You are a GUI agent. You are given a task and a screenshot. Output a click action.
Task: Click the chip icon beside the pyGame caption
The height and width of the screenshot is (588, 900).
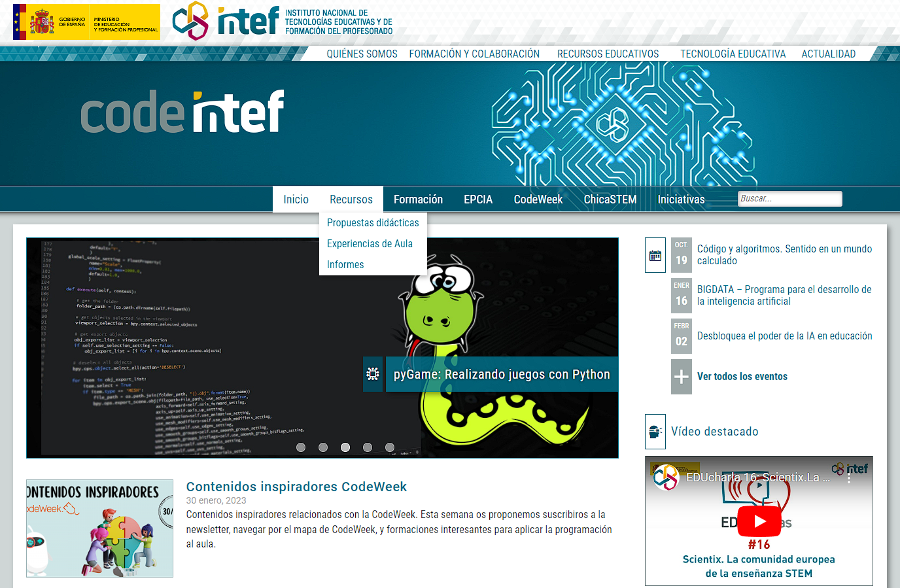click(373, 374)
